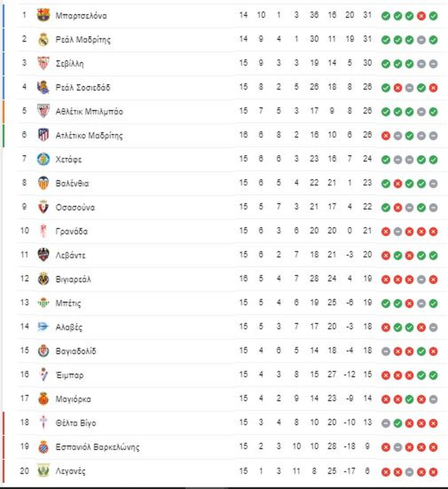Click Mallorca's green win form indicator

pyautogui.click(x=409, y=399)
